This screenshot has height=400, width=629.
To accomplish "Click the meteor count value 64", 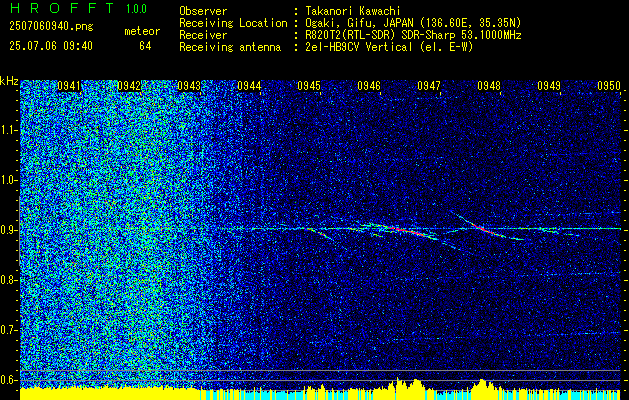I will [145, 46].
